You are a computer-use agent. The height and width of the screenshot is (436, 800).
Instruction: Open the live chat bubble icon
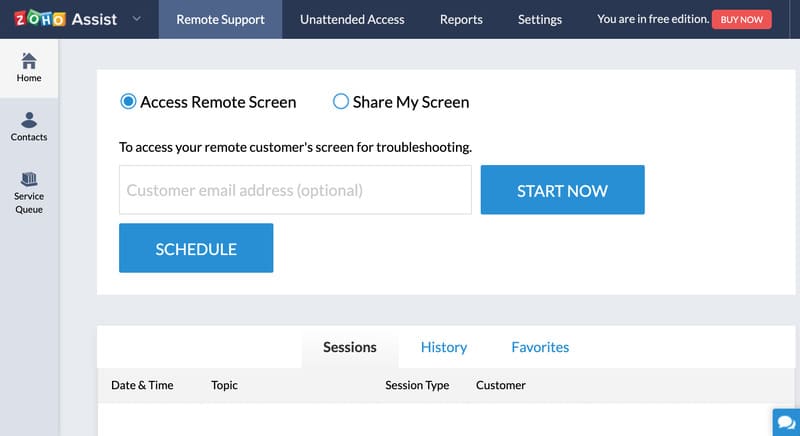click(x=786, y=422)
